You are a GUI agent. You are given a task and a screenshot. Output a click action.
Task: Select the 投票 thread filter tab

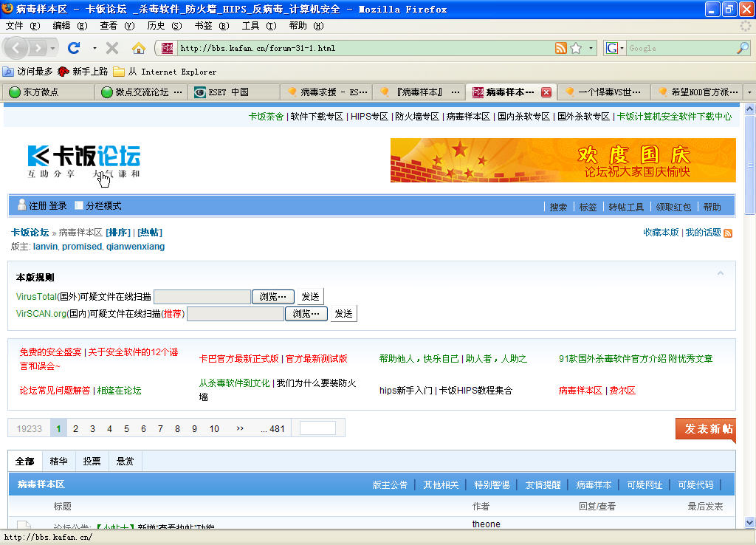point(92,462)
